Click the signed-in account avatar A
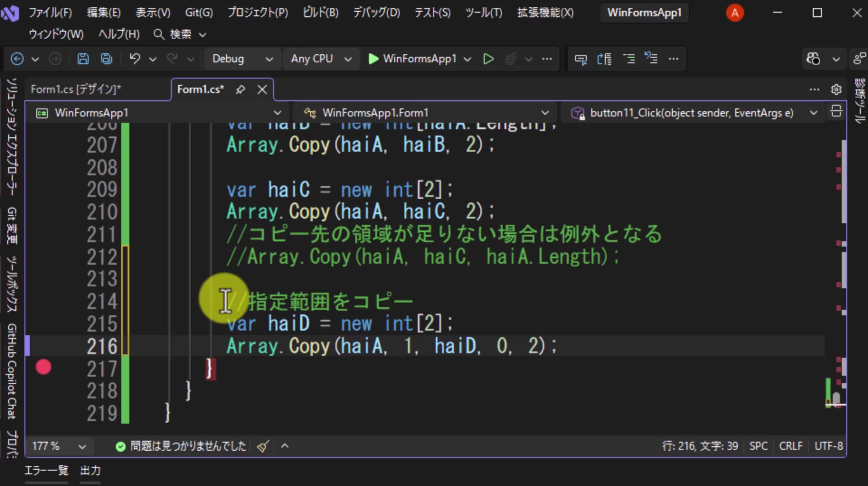Viewport: 868px width, 486px height. 735,13
